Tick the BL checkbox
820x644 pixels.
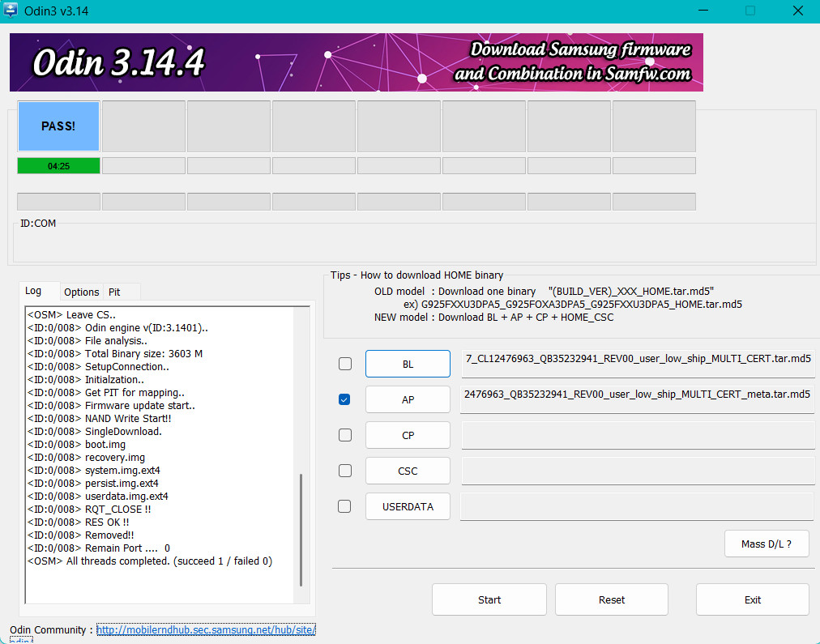(345, 364)
